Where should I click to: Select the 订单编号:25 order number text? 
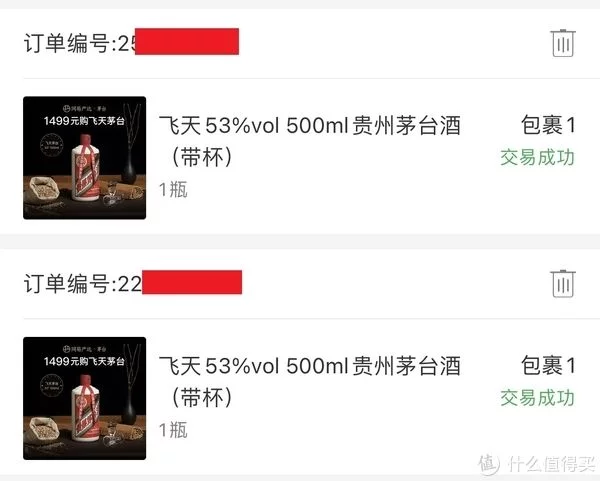[80, 43]
